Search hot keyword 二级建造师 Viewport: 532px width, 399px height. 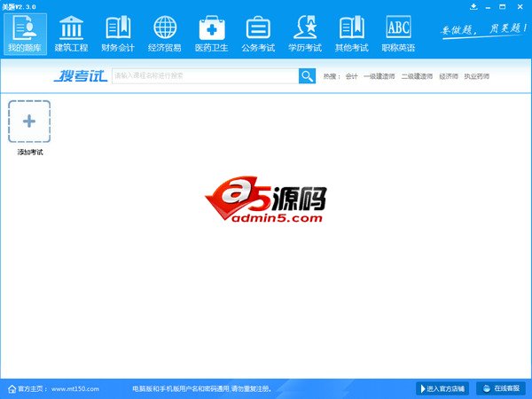tap(417, 76)
